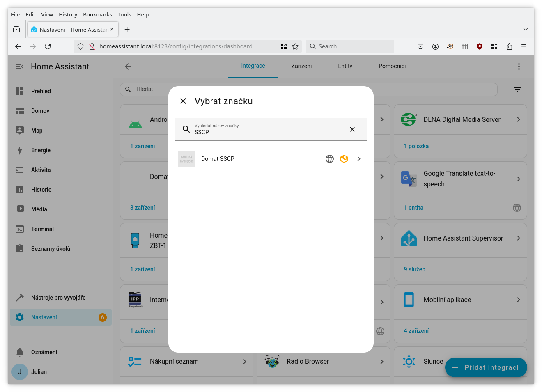This screenshot has width=542, height=392.
Task: Open the Julian user profile
Action: (x=61, y=372)
